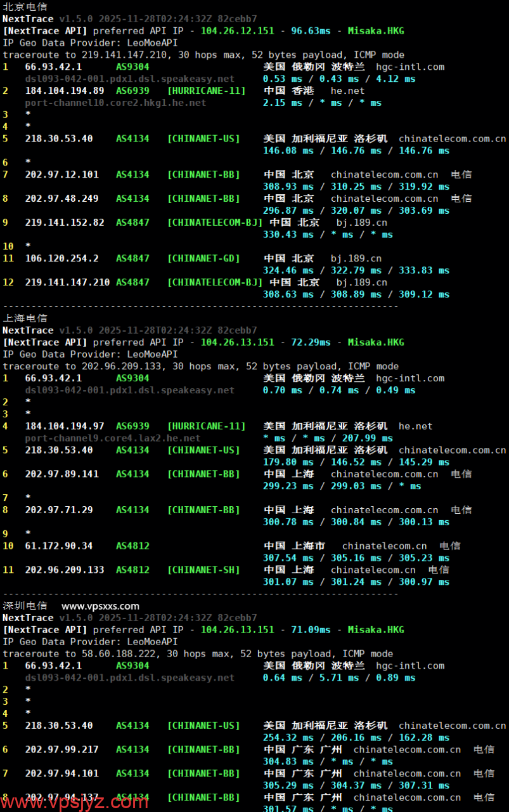Click hop IP address 106.120.254.2

pos(61,258)
